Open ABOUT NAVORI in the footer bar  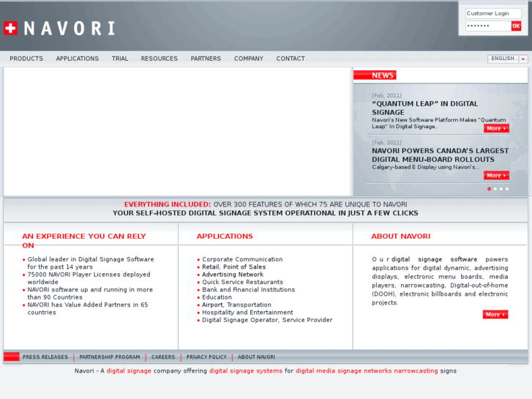tap(256, 357)
